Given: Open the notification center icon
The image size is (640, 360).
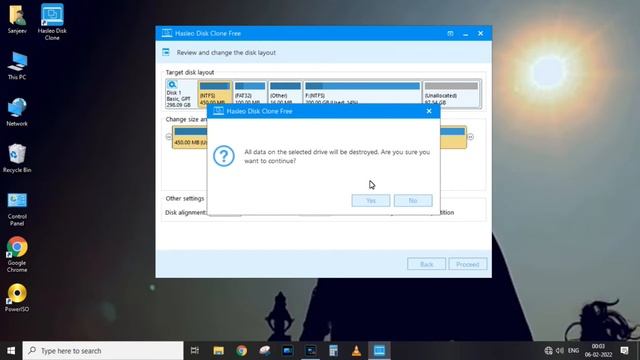Looking at the screenshot, I should (x=624, y=351).
